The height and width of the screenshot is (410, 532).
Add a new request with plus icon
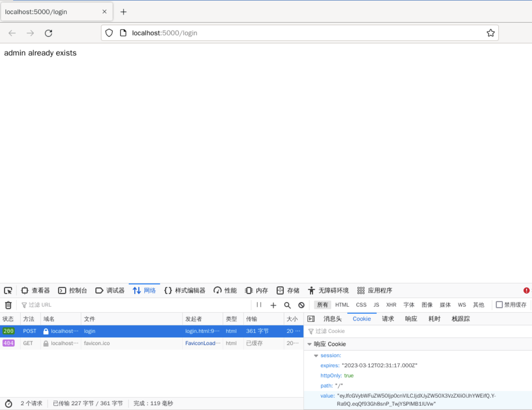click(x=273, y=305)
